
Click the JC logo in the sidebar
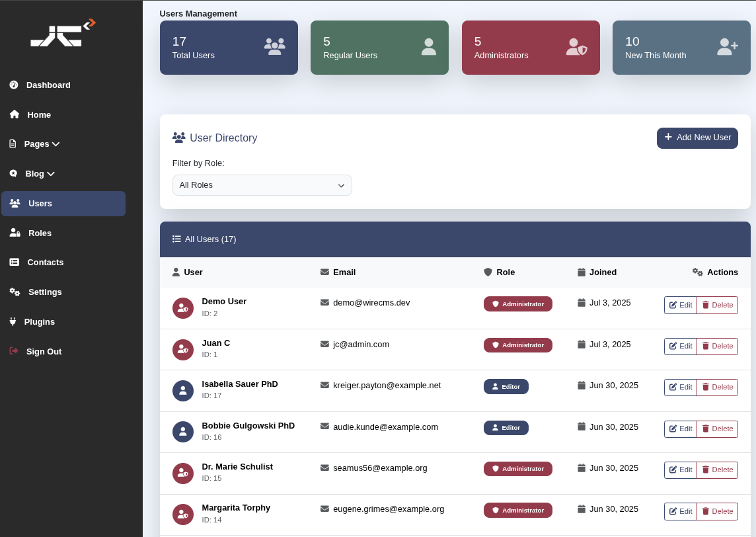(x=63, y=33)
